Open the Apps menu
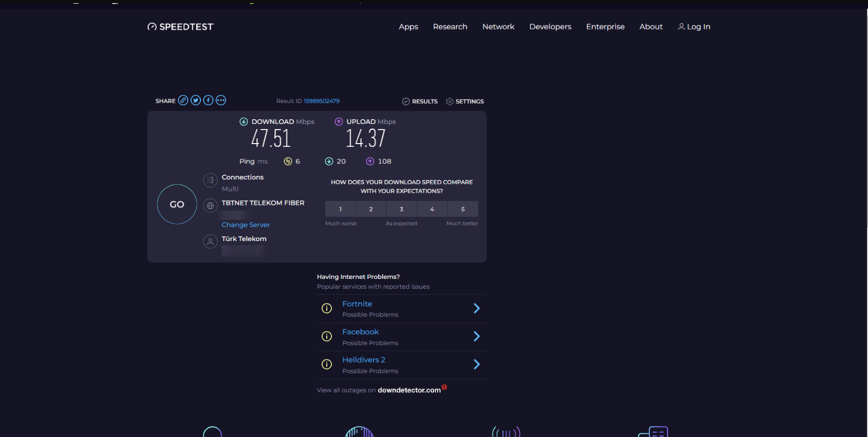 (409, 27)
